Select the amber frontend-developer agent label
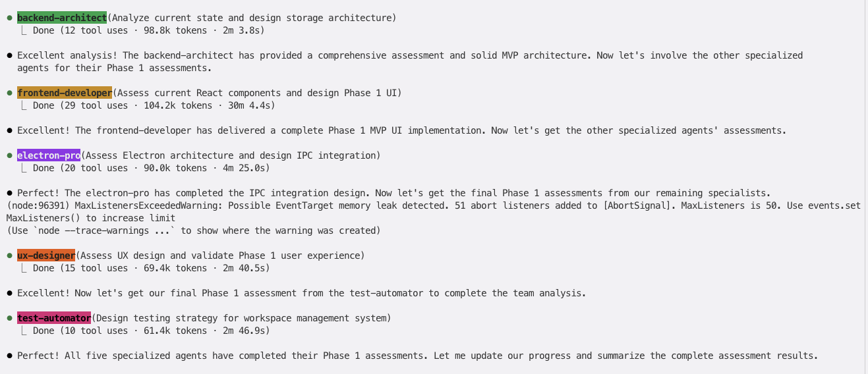Image resolution: width=868 pixels, height=374 pixels. 65,93
